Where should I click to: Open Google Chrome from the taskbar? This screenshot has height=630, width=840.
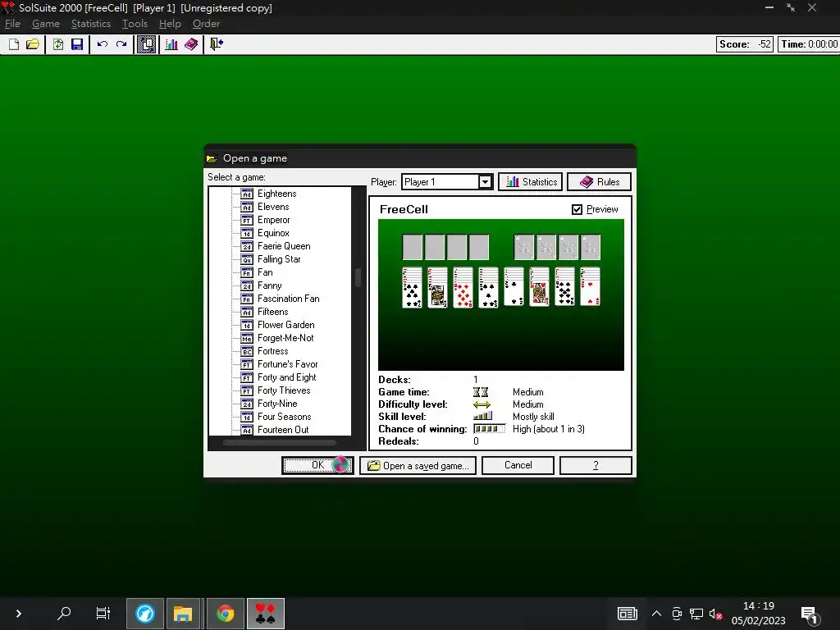[226, 614]
